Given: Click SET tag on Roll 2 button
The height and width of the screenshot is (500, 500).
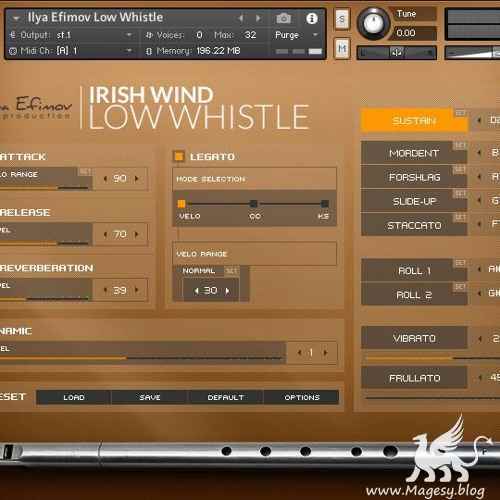Looking at the screenshot, I should [x=459, y=287].
